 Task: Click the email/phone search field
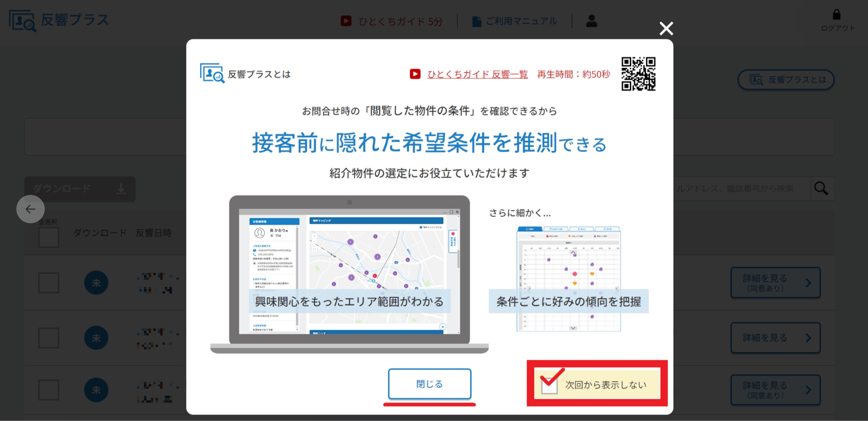pyautogui.click(x=742, y=189)
